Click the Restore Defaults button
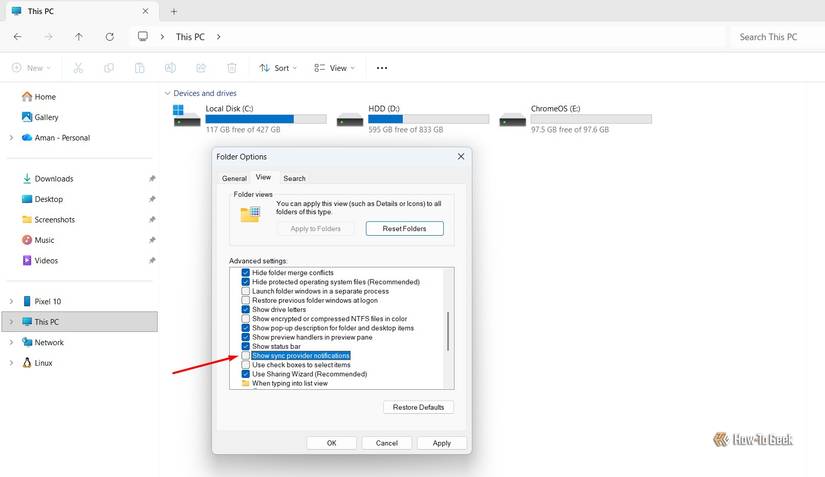This screenshot has height=477, width=825. tap(418, 407)
